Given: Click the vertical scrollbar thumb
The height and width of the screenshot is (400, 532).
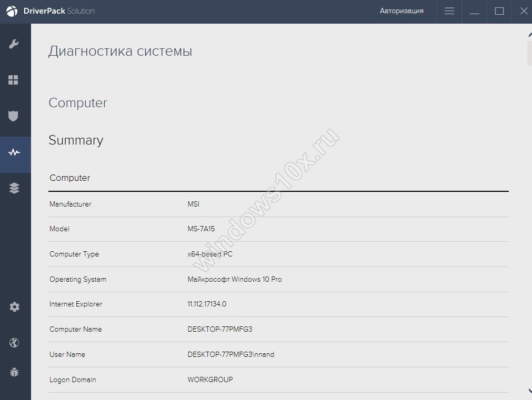Looking at the screenshot, I should pyautogui.click(x=529, y=53).
